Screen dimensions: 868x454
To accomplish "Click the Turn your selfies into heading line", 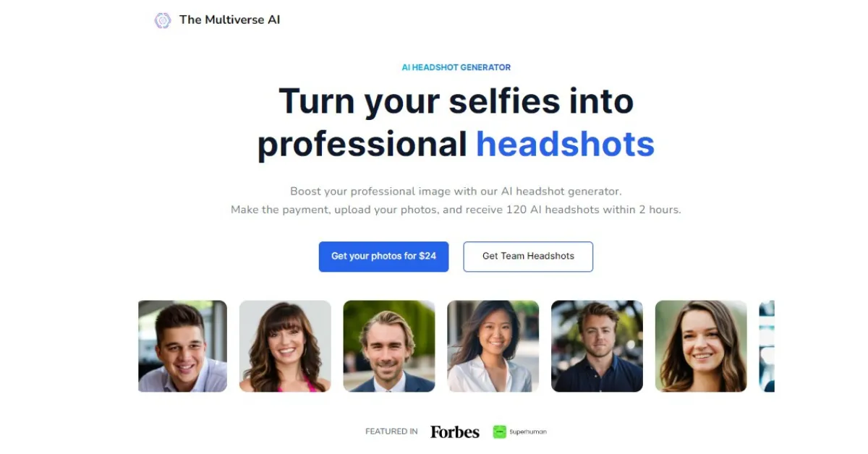I will (x=456, y=100).
